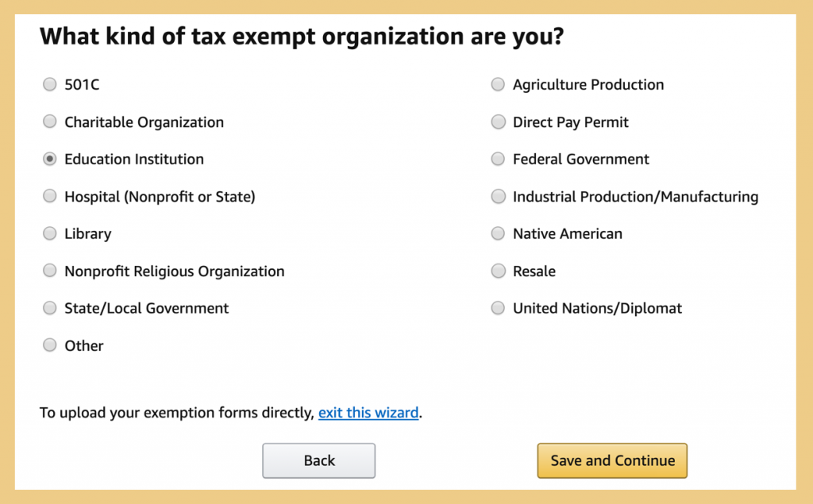Choose the Other organization option
813x504 pixels.
tap(50, 346)
